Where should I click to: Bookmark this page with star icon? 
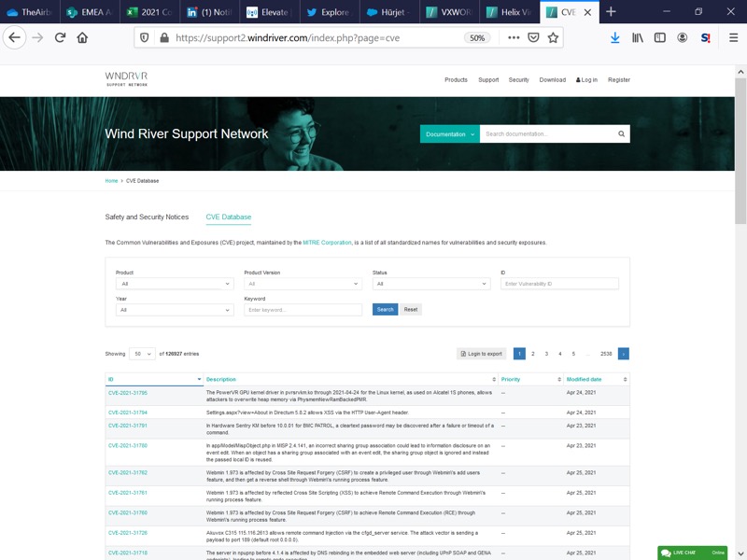coord(553,37)
